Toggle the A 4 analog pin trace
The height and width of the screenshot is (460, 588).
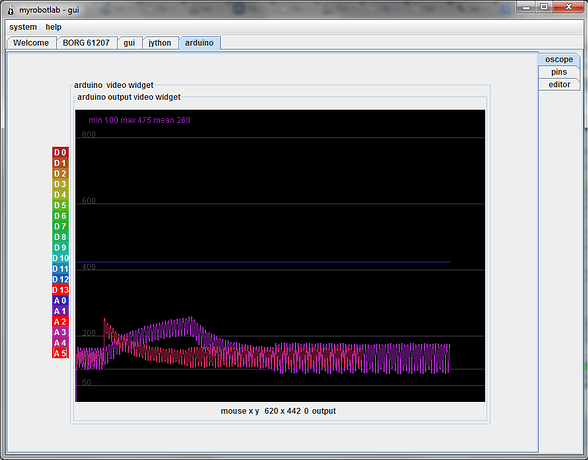tap(60, 343)
